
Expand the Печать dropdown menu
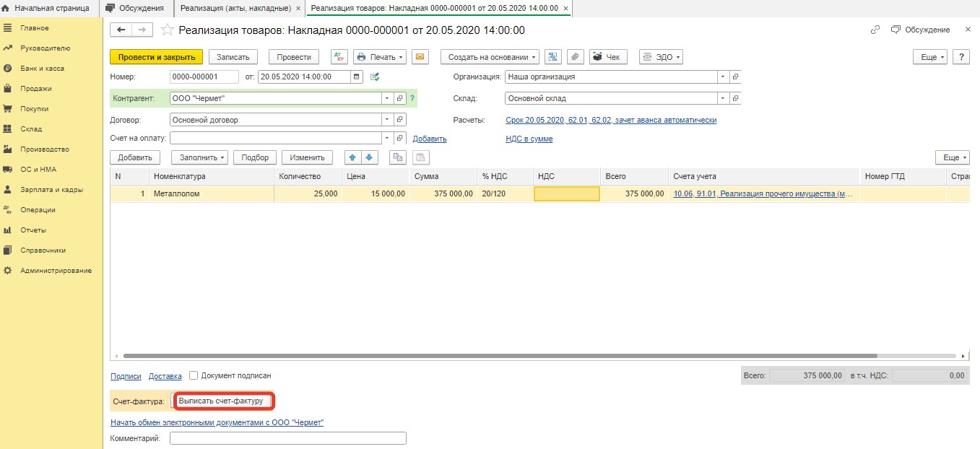(380, 57)
